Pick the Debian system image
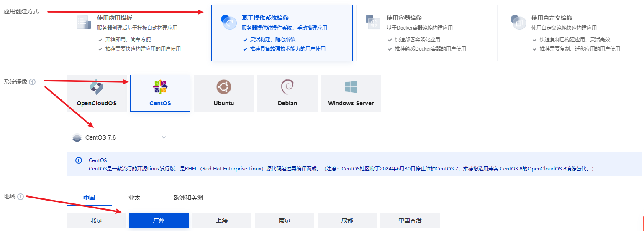 [287, 93]
